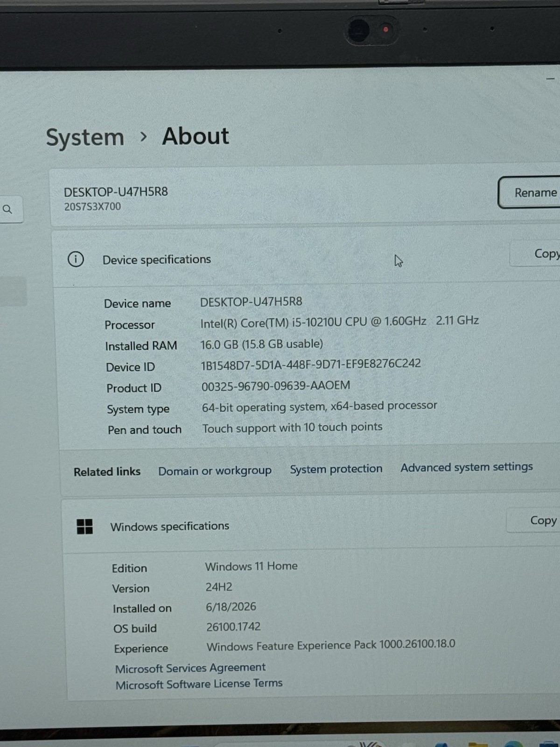Copy the Windows specifications
The image size is (560, 747).
click(x=533, y=520)
